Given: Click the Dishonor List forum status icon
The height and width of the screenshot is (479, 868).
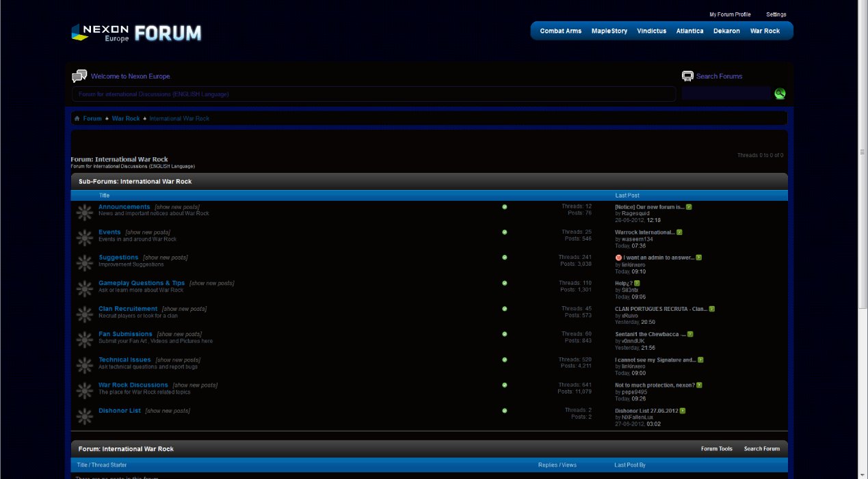Looking at the screenshot, I should (85, 416).
